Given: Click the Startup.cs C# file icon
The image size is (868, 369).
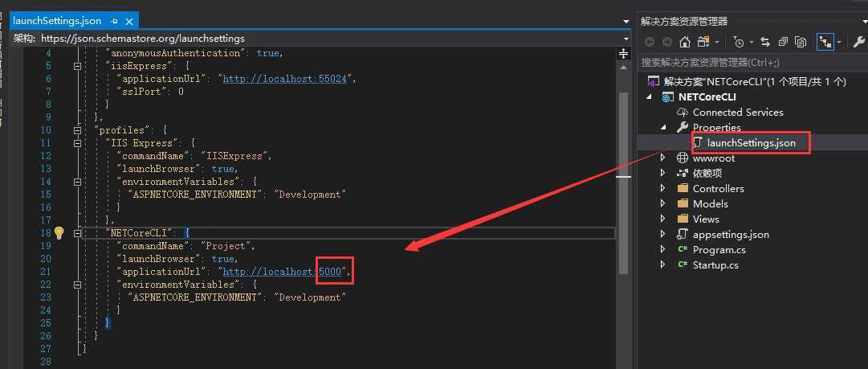Looking at the screenshot, I should pyautogui.click(x=683, y=264).
